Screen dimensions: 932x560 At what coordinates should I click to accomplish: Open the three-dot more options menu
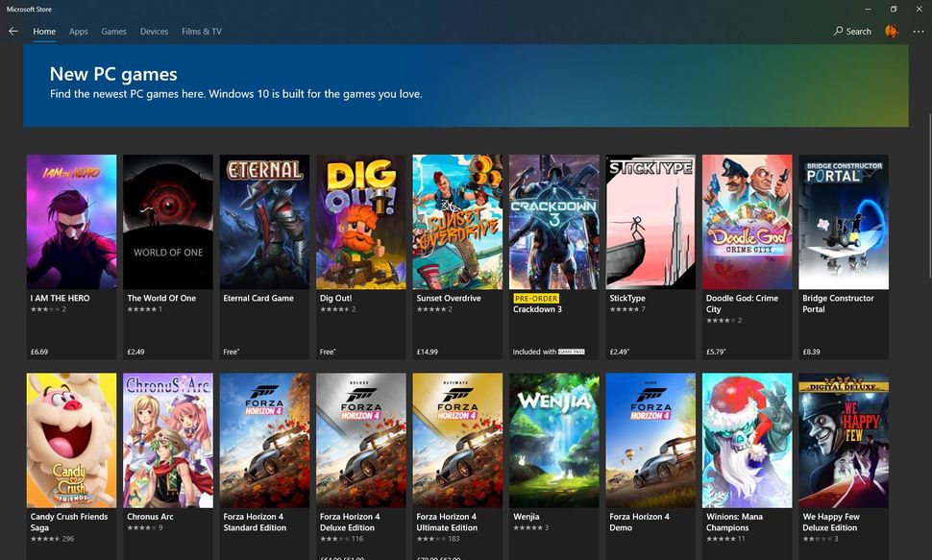pyautogui.click(x=919, y=32)
